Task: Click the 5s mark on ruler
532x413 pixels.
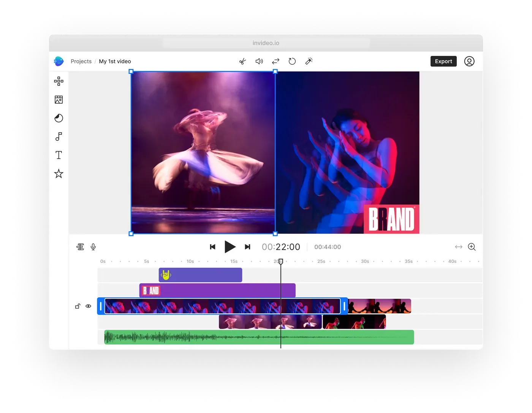Action: coord(147,262)
